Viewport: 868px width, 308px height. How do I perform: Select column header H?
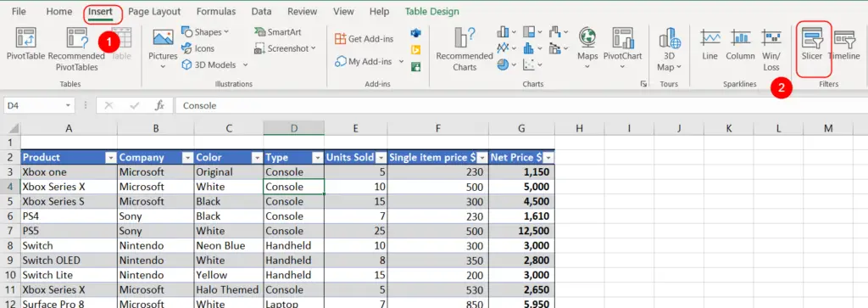click(579, 128)
